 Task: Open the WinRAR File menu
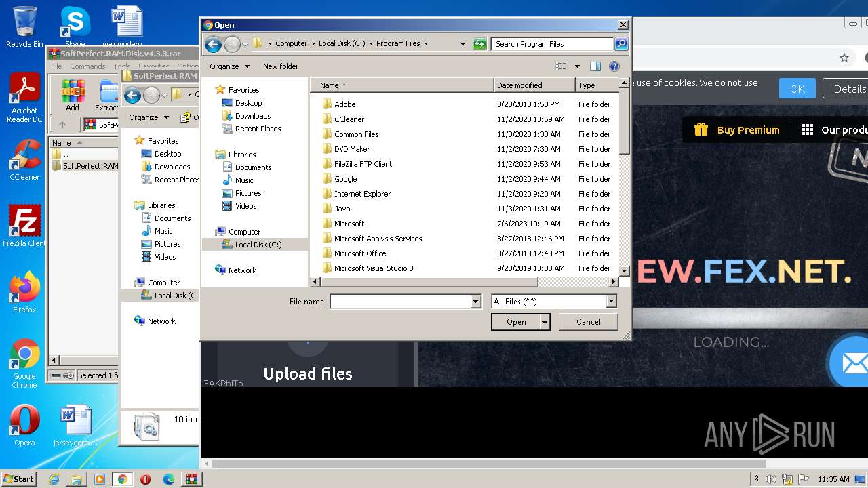56,66
